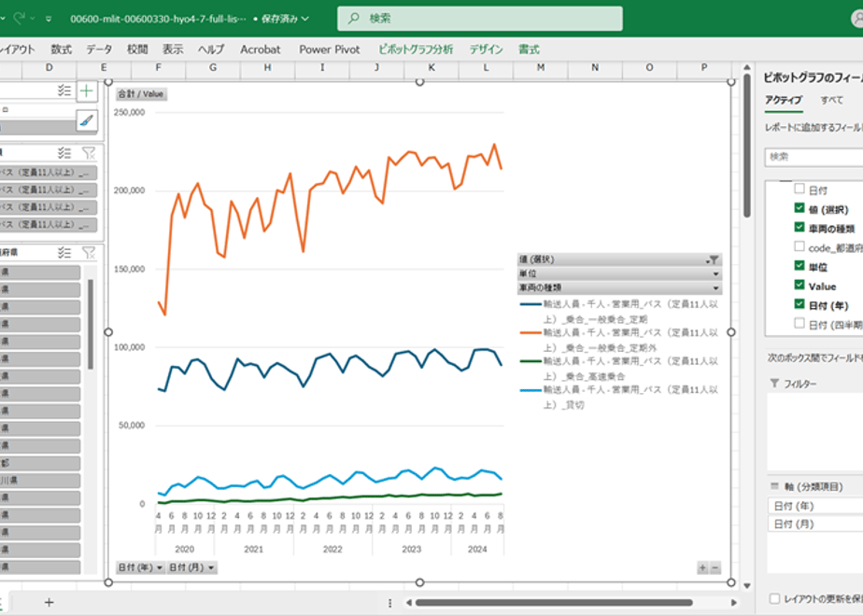Click the magnifier icon in the search box

[x=354, y=18]
